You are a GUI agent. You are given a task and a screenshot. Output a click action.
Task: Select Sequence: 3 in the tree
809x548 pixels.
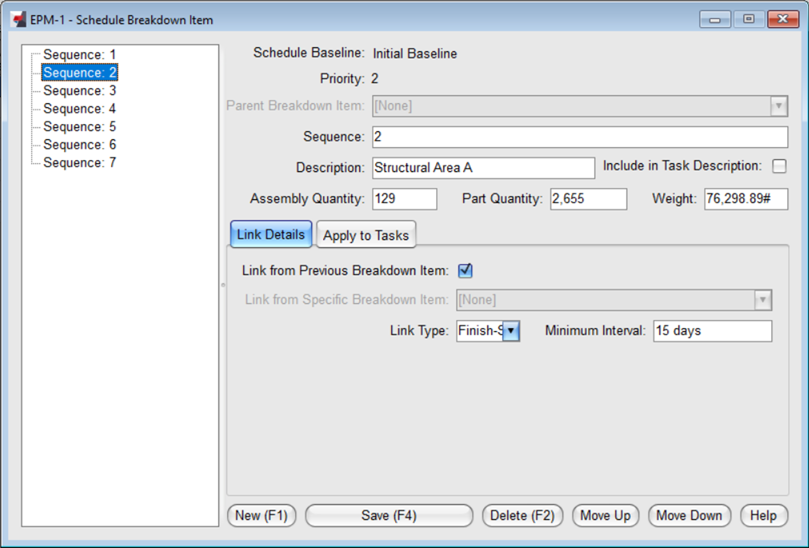[79, 91]
